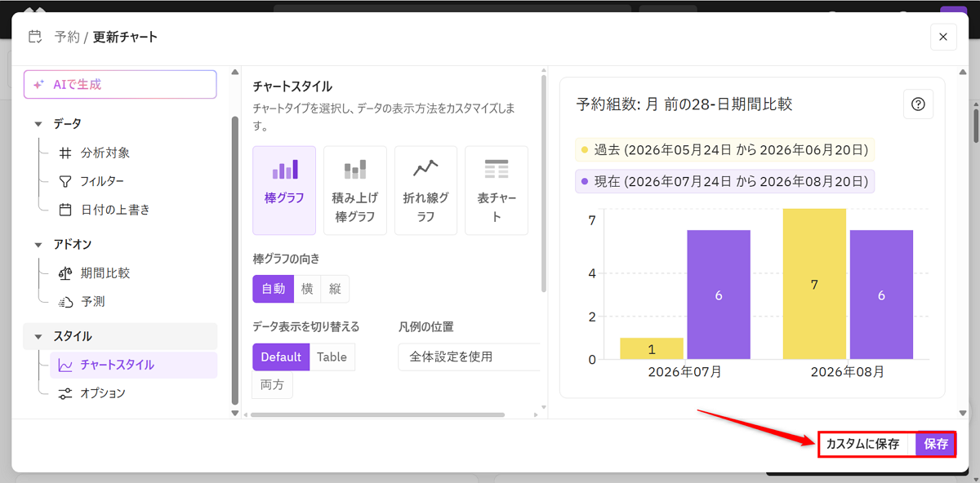Image resolution: width=980 pixels, height=483 pixels.
Task: Set bar orientation to 縦
Action: pyautogui.click(x=335, y=288)
